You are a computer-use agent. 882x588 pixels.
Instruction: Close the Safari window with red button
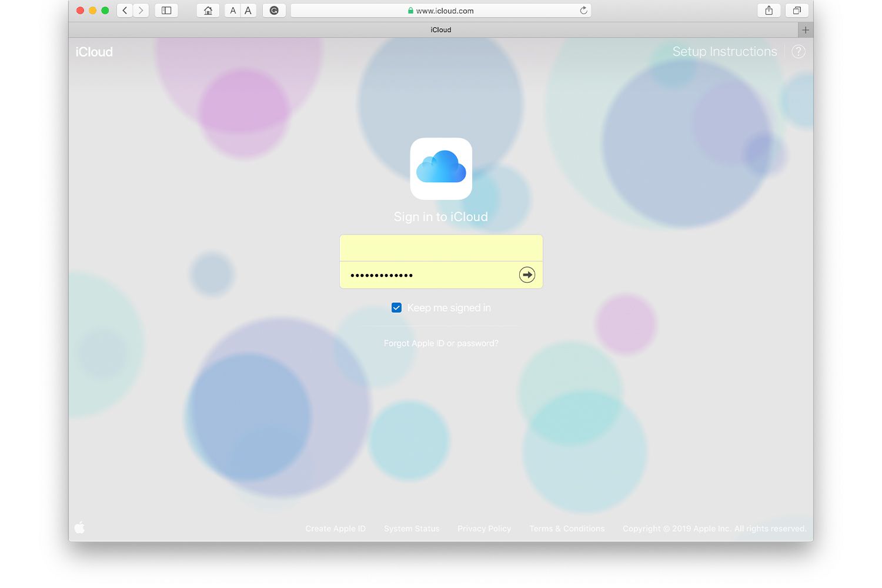click(81, 11)
